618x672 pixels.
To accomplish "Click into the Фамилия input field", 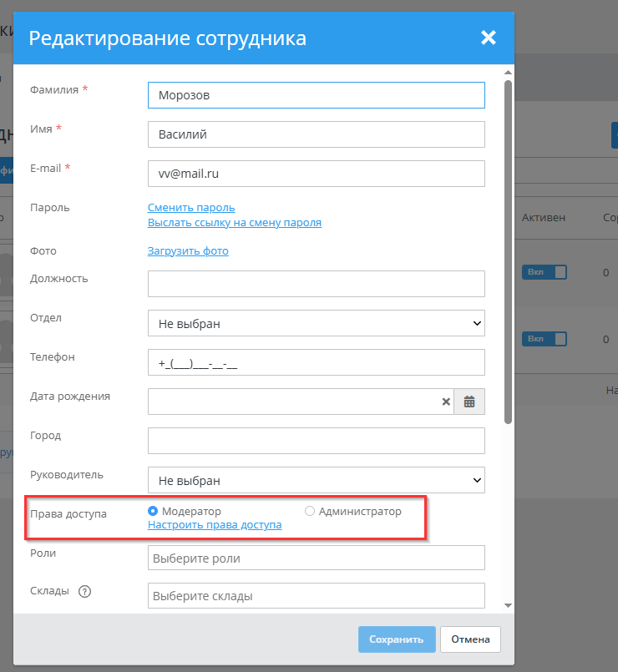I will coord(316,95).
